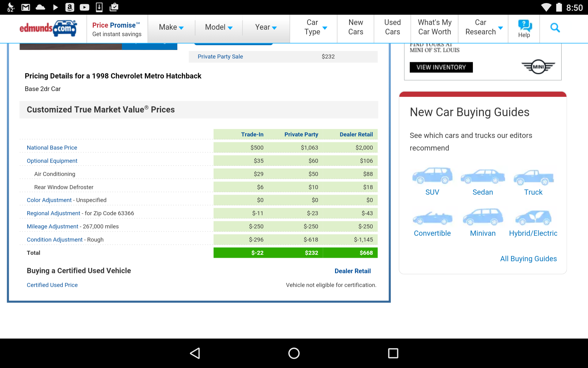Open the Model dropdown
Image resolution: width=588 pixels, height=368 pixels.
(219, 27)
